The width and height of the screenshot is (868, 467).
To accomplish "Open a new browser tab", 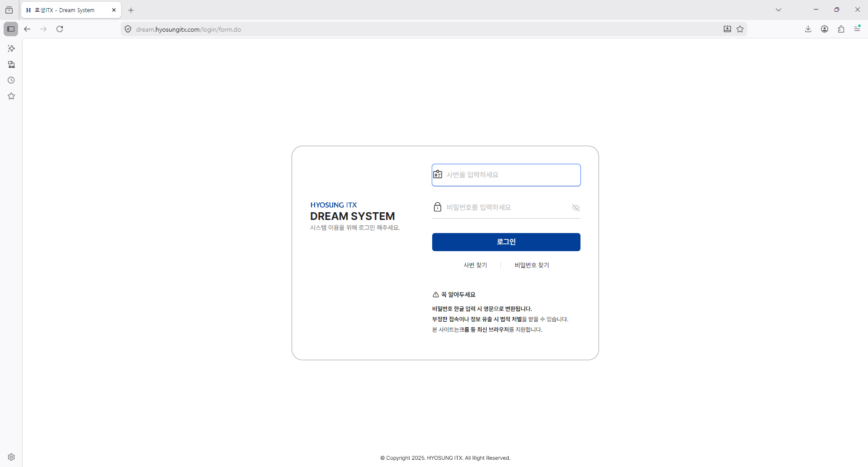I will coord(131,10).
